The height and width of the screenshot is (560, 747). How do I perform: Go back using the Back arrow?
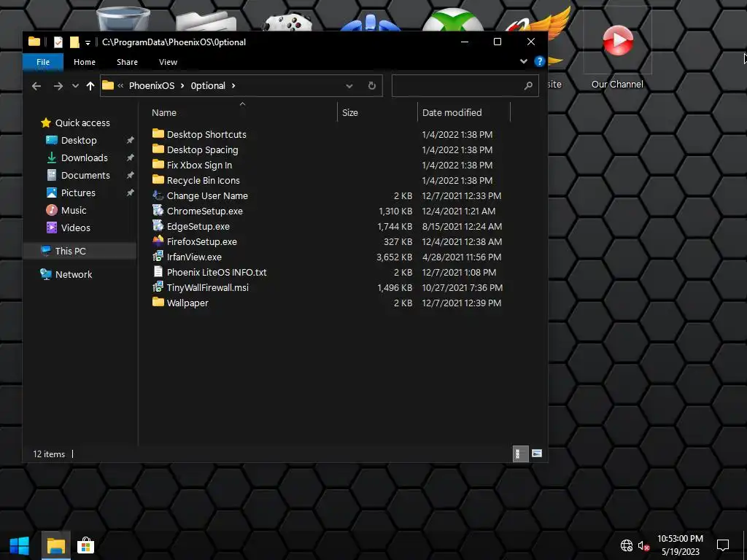[36, 86]
